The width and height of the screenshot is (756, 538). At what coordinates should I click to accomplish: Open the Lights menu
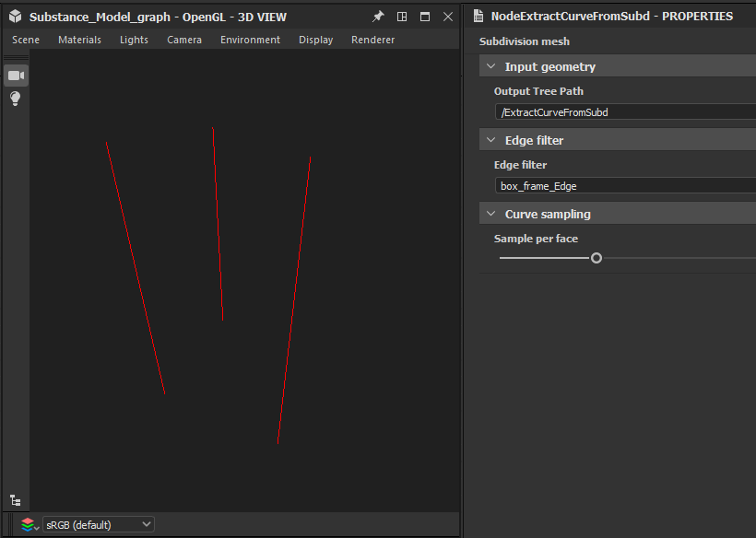pyautogui.click(x=134, y=40)
